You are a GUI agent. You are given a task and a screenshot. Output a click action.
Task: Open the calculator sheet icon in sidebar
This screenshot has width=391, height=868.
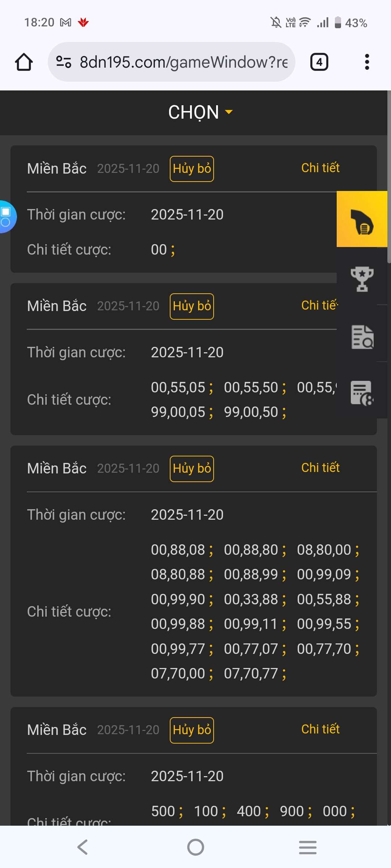pos(362,393)
